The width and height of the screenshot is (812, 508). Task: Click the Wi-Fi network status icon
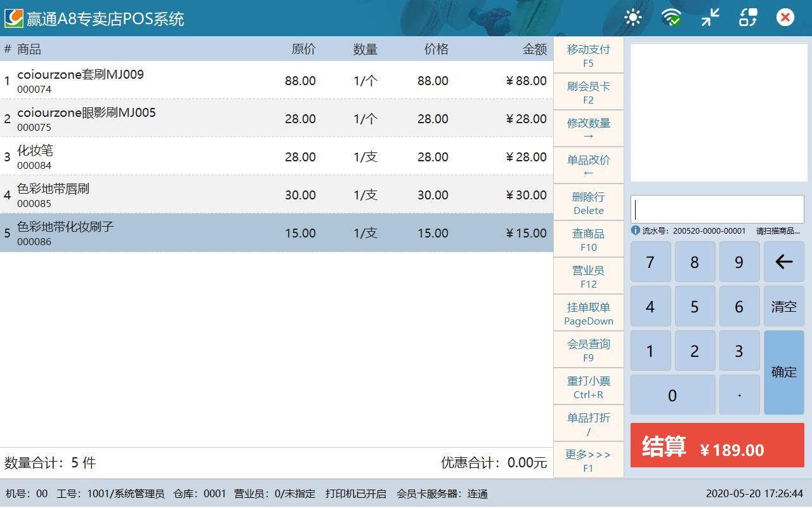pyautogui.click(x=671, y=17)
